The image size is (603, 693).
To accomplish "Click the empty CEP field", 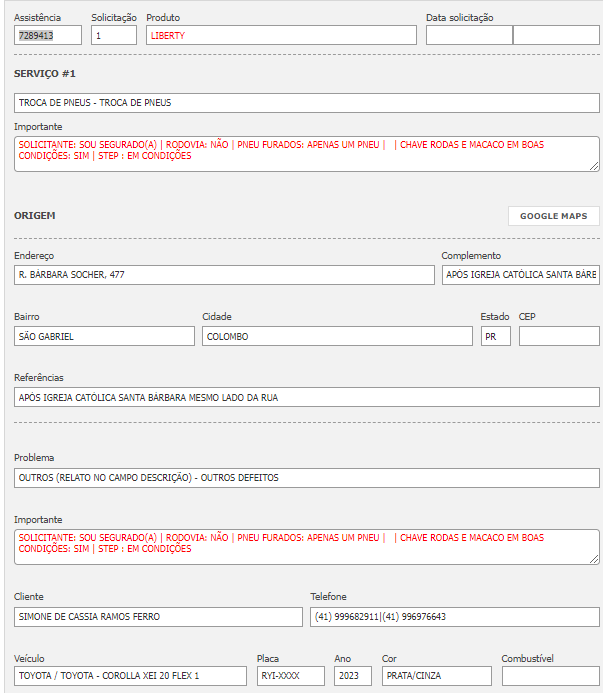I will coord(559,336).
